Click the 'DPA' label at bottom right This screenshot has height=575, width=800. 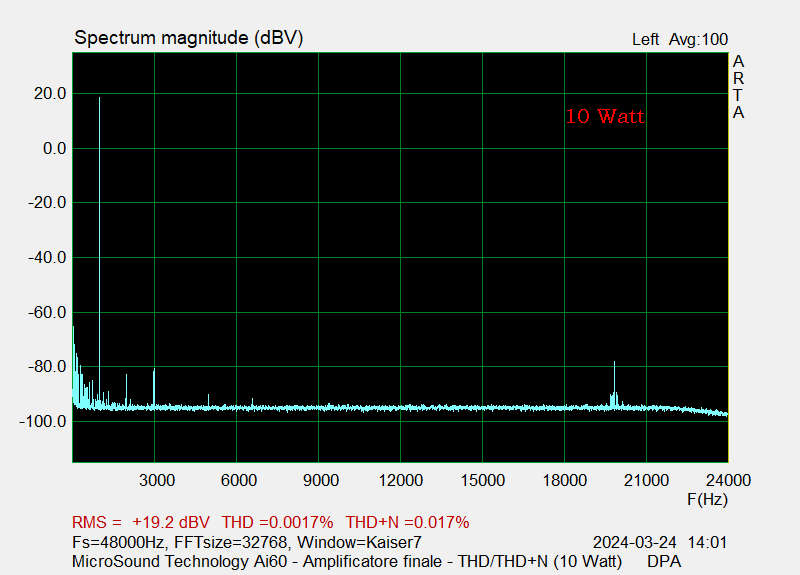pos(664,561)
